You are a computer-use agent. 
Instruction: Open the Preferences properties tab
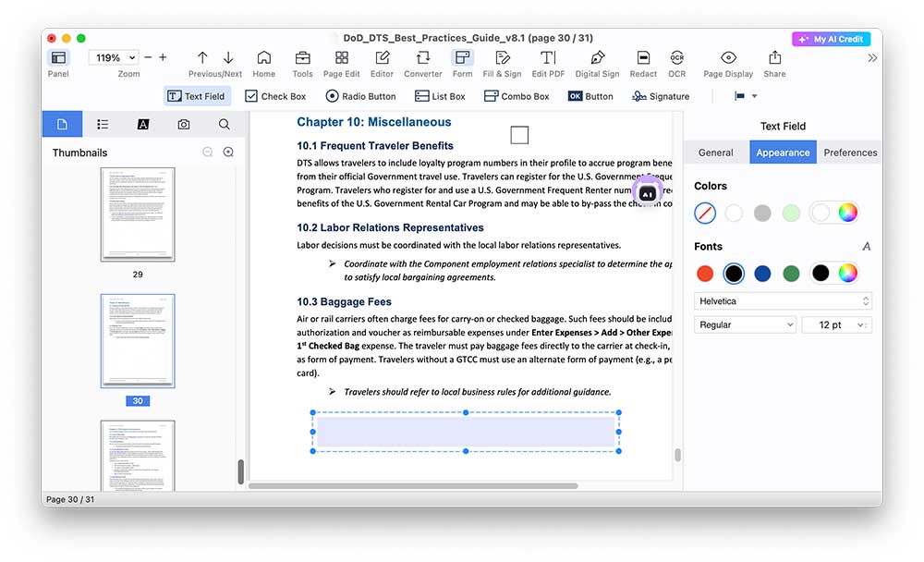[x=850, y=153]
